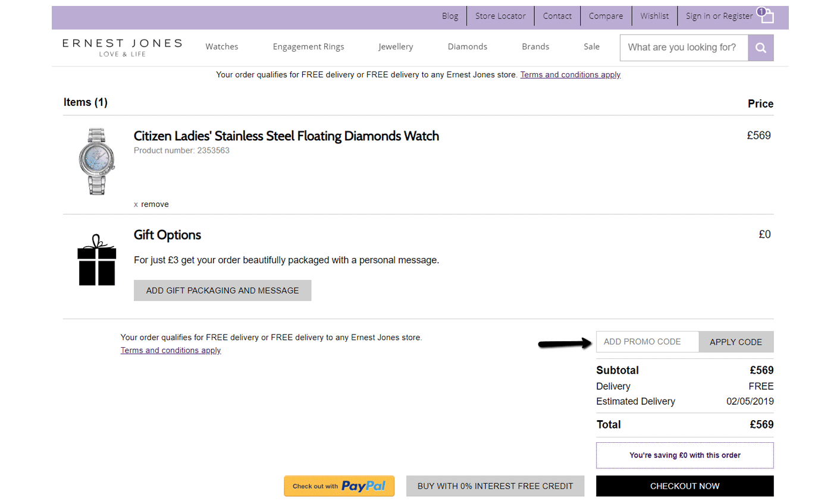This screenshot has width=840, height=504.
Task: Click the Apply Code button
Action: coord(736,342)
